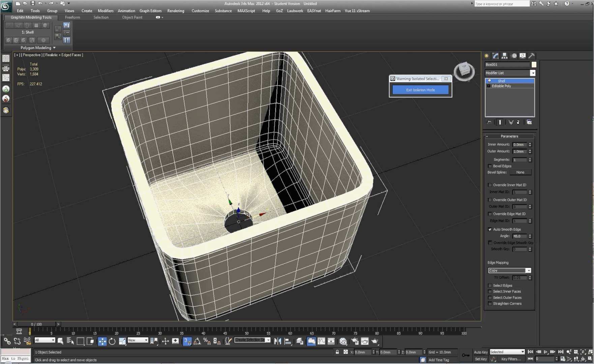Click the Exit Isolation Mode button
This screenshot has height=364, width=594.
pos(420,90)
